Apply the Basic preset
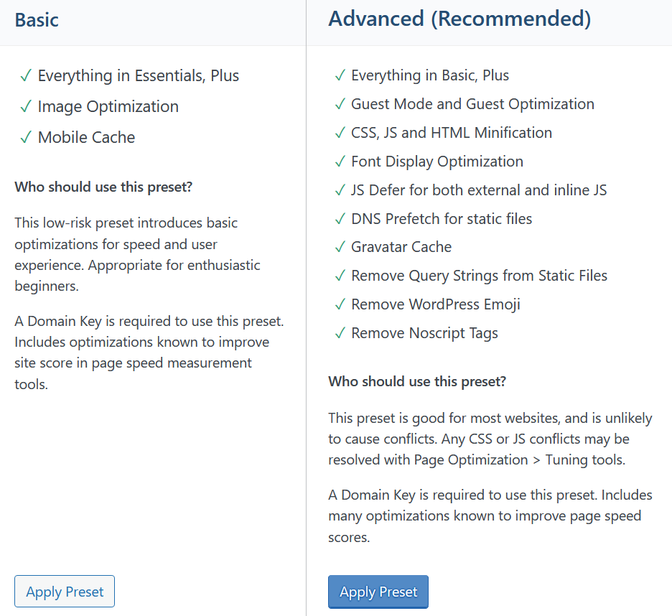This screenshot has height=616, width=672. point(65,592)
